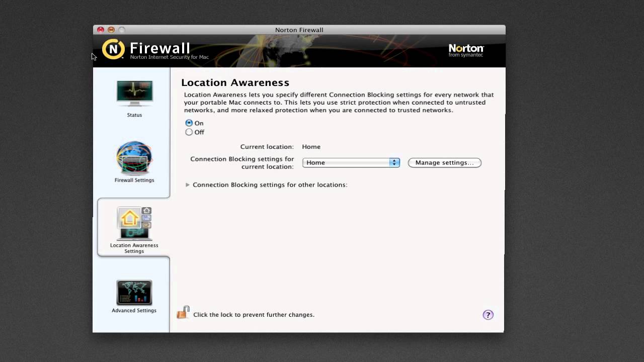Screen dimensions: 644x362
Task: Click the Location Awareness heading
Action: pyautogui.click(x=235, y=82)
